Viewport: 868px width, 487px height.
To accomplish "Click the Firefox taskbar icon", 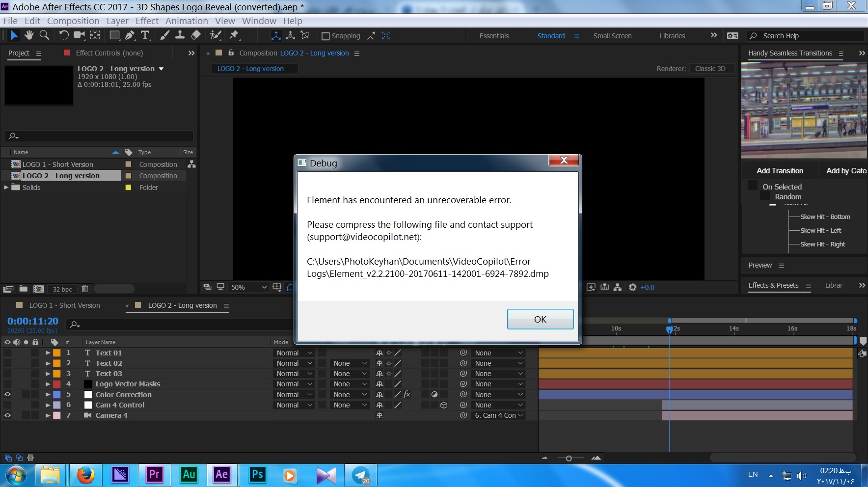I will pos(85,475).
